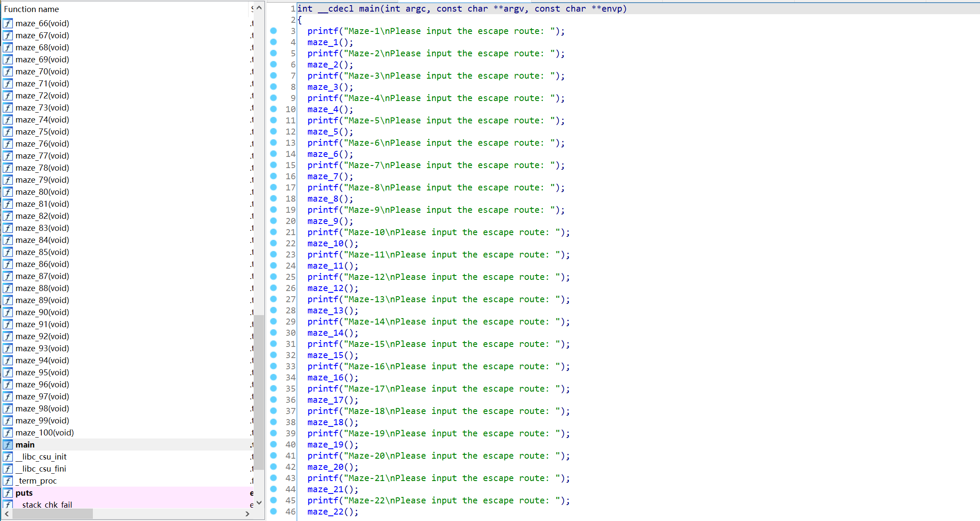This screenshot has width=980, height=521.
Task: Click the function icon next to maze_100
Action: (8, 432)
